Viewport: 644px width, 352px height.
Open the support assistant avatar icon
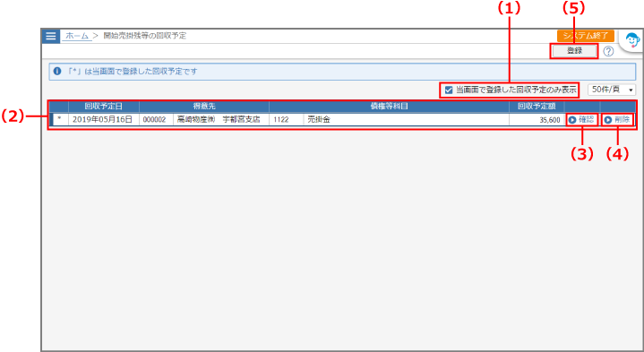click(x=631, y=41)
